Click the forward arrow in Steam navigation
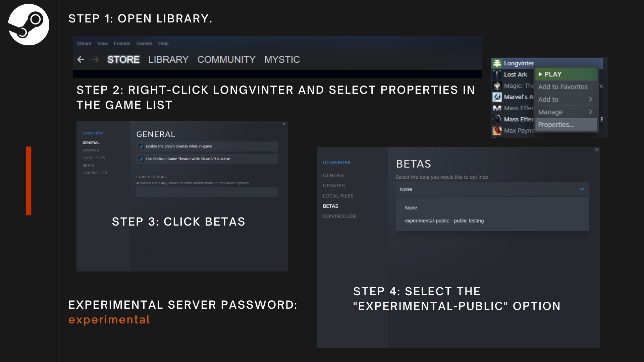 click(96, 60)
